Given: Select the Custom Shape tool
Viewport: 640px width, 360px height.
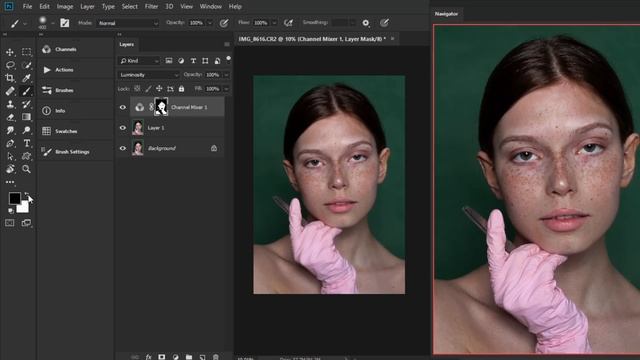Looking at the screenshot, I should 27,156.
